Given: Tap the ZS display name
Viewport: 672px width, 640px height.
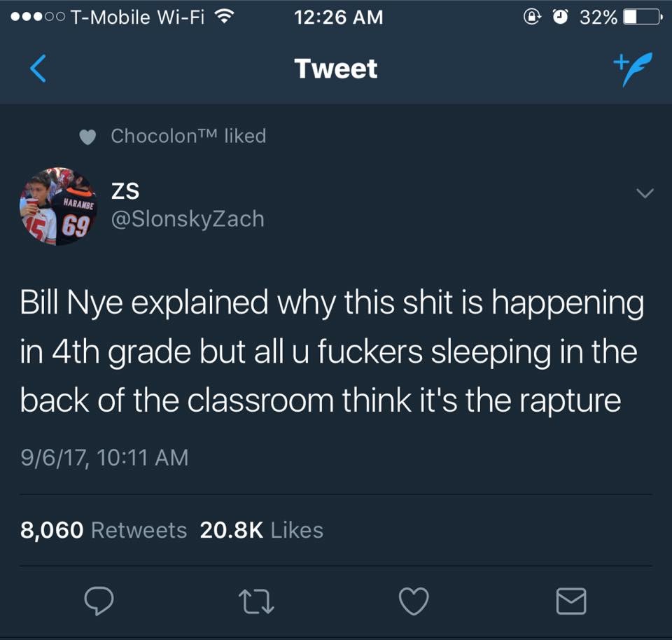Looking at the screenshot, I should 125,190.
